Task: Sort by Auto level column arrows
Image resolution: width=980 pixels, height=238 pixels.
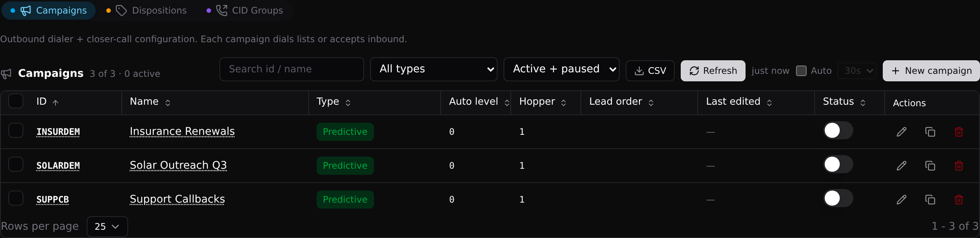Action: (507, 103)
